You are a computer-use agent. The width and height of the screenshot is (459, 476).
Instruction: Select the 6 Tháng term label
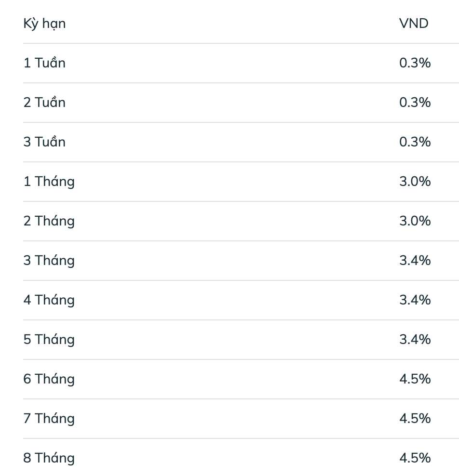pos(49,379)
